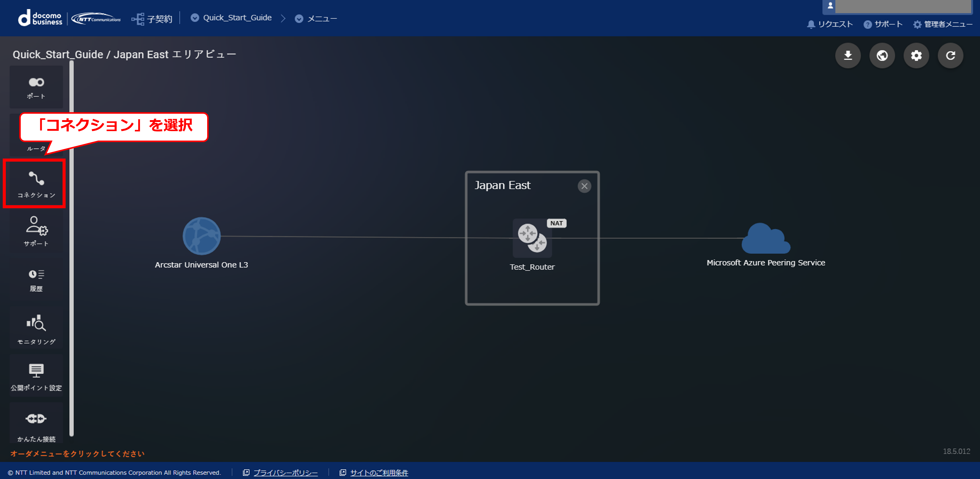Click the Microsoft Azure Peering Service label
The width and height of the screenshot is (980, 479).
pos(766,263)
